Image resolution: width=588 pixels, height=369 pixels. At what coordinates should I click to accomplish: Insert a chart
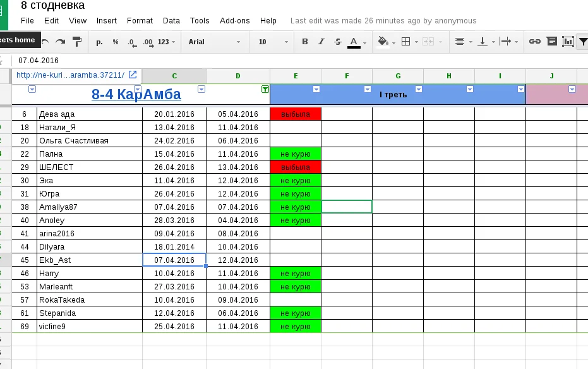[567, 41]
